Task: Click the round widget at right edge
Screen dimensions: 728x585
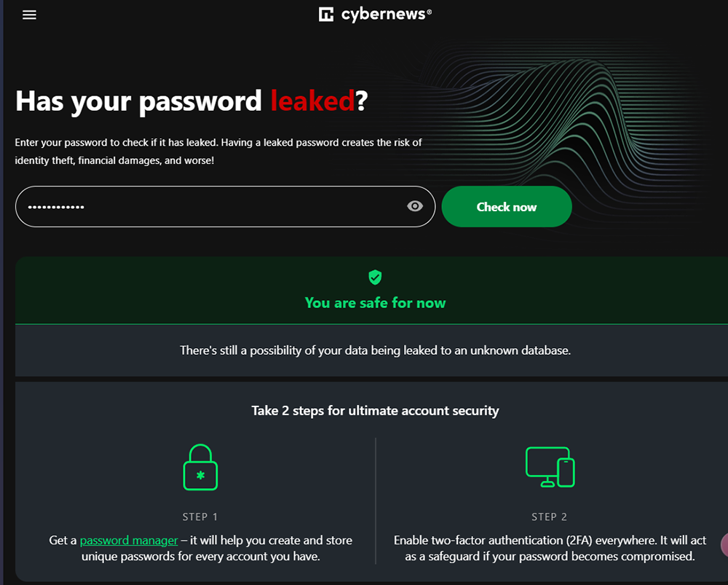Action: pyautogui.click(x=724, y=545)
